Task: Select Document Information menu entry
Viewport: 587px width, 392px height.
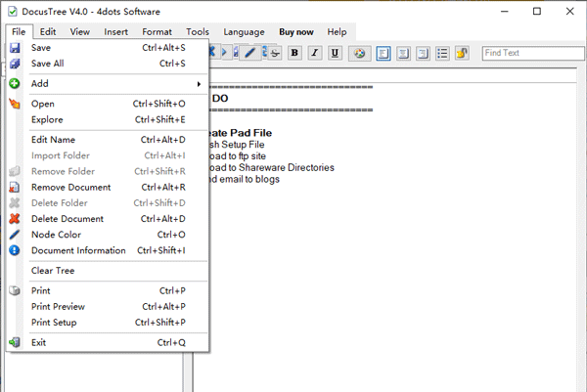Action: (x=108, y=250)
